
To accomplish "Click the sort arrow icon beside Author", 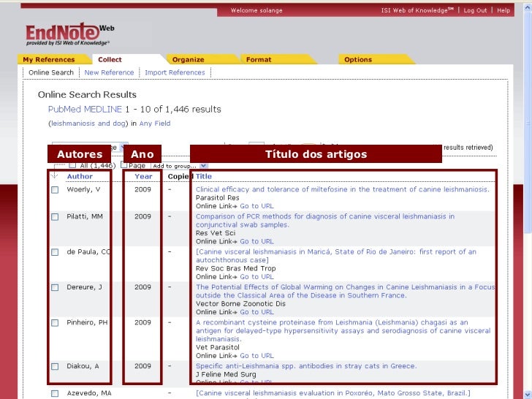I will pyautogui.click(x=55, y=175).
